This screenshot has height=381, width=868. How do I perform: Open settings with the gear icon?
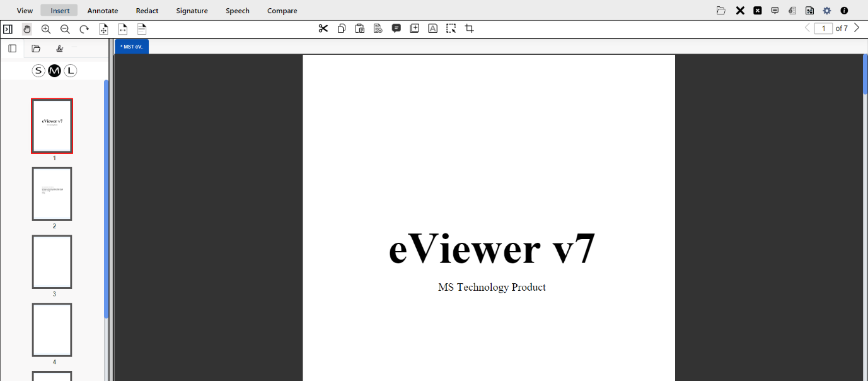coord(827,11)
